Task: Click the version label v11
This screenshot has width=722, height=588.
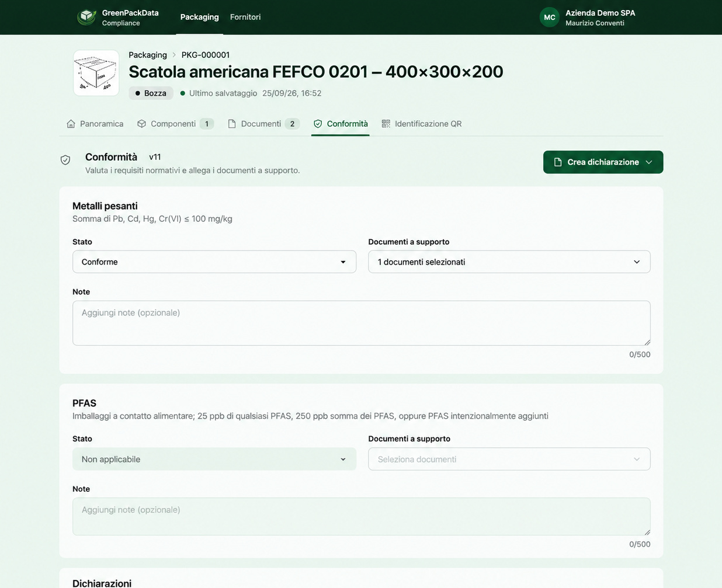Action: (155, 157)
